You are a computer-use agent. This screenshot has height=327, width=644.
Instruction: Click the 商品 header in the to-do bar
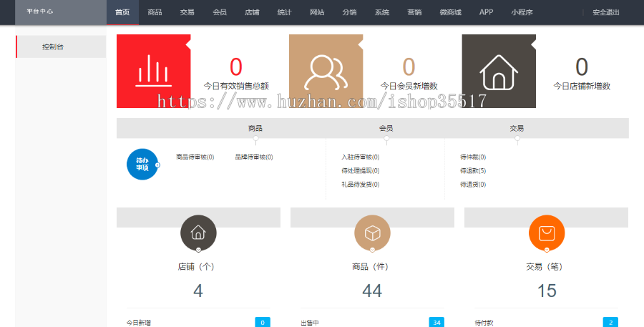pos(255,129)
